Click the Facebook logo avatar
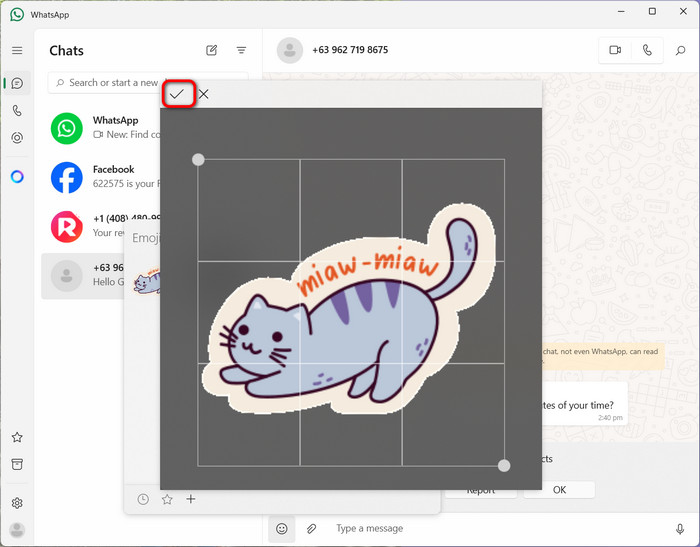 67,177
